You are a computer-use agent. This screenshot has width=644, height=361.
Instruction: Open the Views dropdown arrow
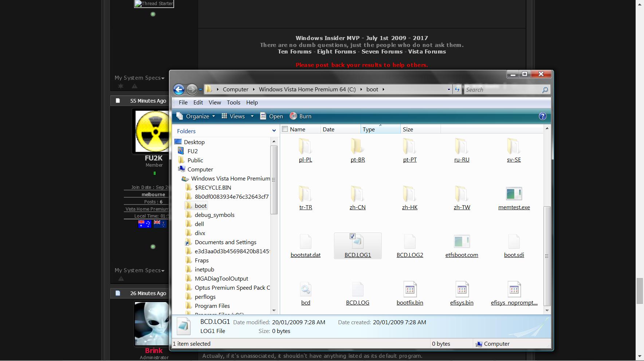click(252, 116)
